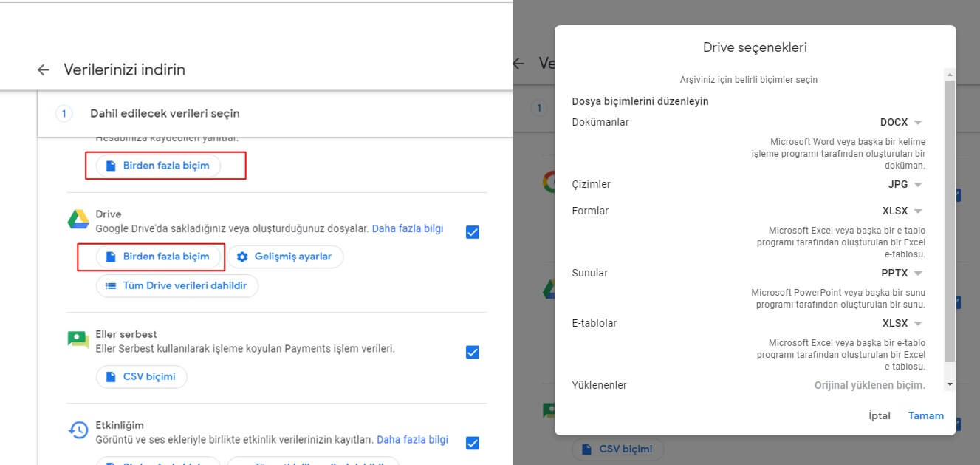
Task: Click the Etkinliğim heading text
Action: [120, 425]
